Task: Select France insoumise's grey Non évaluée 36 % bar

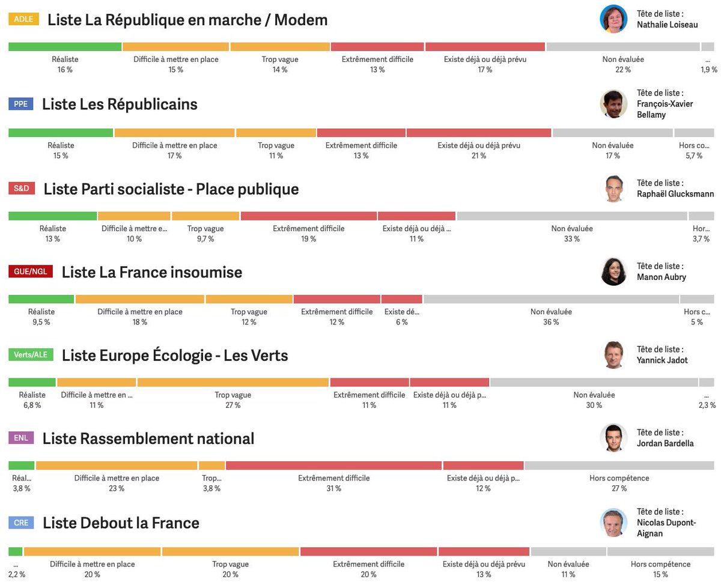Action: point(551,299)
